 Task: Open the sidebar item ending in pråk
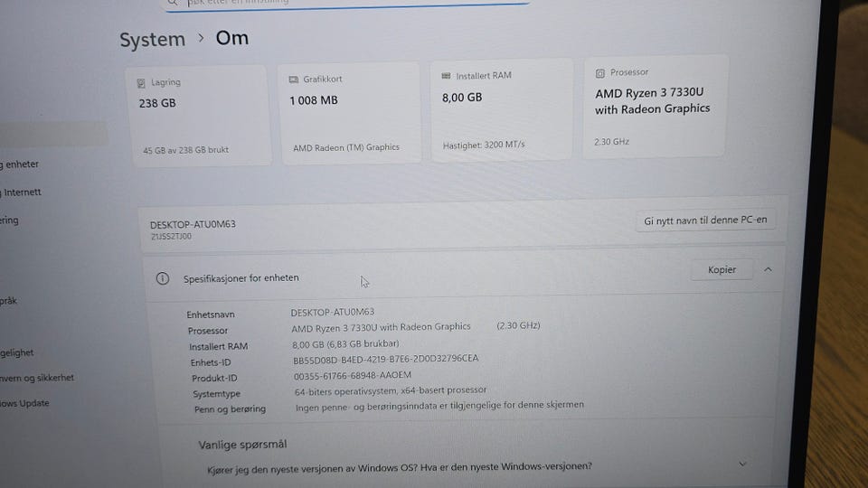[9, 301]
